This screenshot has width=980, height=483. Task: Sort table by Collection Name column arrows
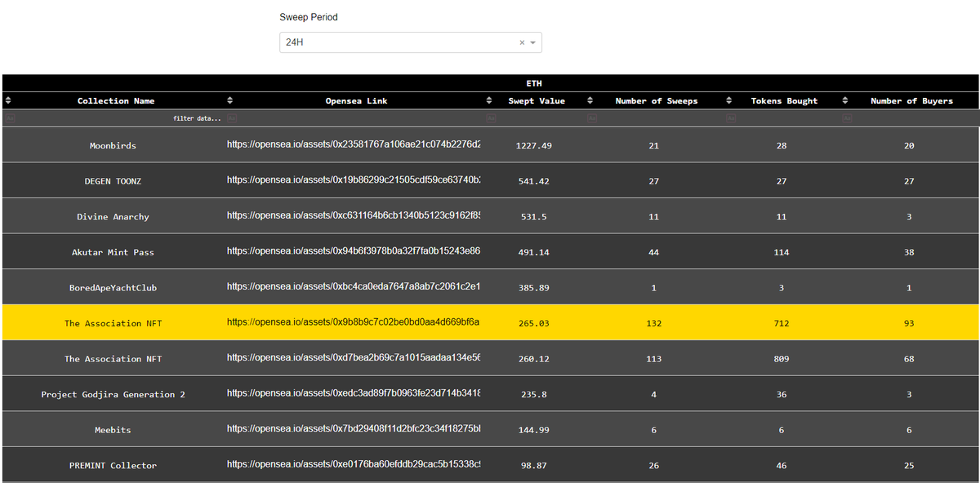click(9, 101)
